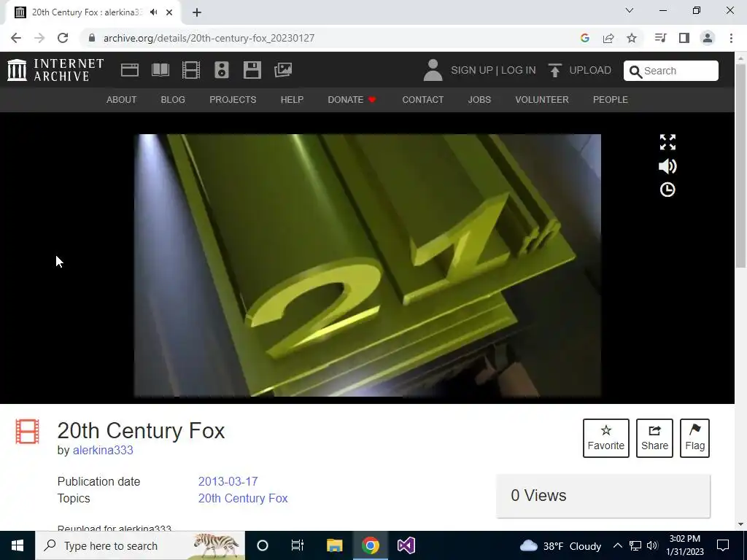Click the Upload arrow icon
The image size is (747, 560).
(554, 70)
